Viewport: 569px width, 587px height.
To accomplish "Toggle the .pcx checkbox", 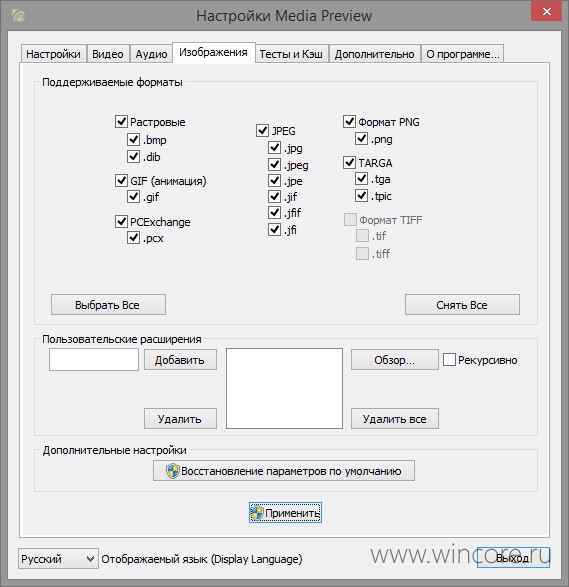I will [133, 237].
